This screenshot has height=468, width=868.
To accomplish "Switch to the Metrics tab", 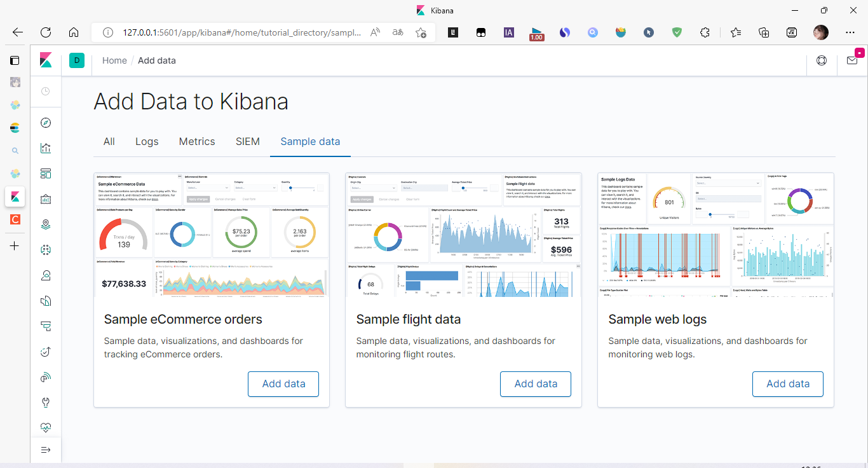I will point(197,141).
